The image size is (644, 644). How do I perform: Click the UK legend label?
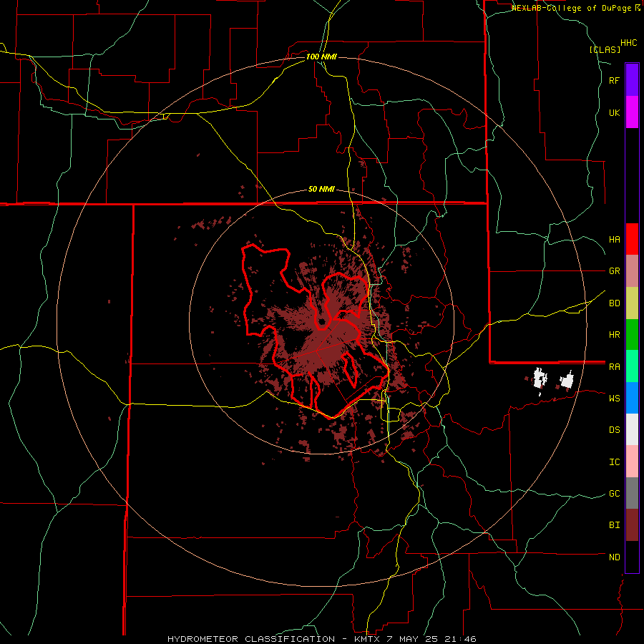[x=614, y=112]
